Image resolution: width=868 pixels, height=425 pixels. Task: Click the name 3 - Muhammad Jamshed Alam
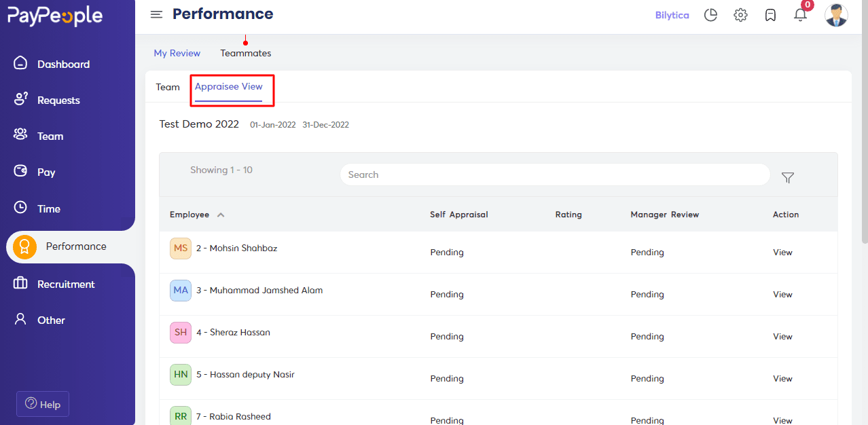(259, 290)
